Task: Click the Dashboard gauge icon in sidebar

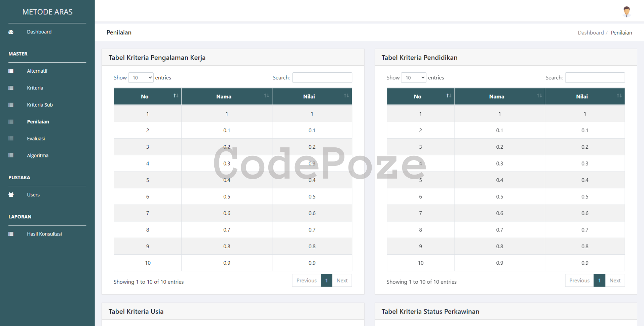Action: 11,32
